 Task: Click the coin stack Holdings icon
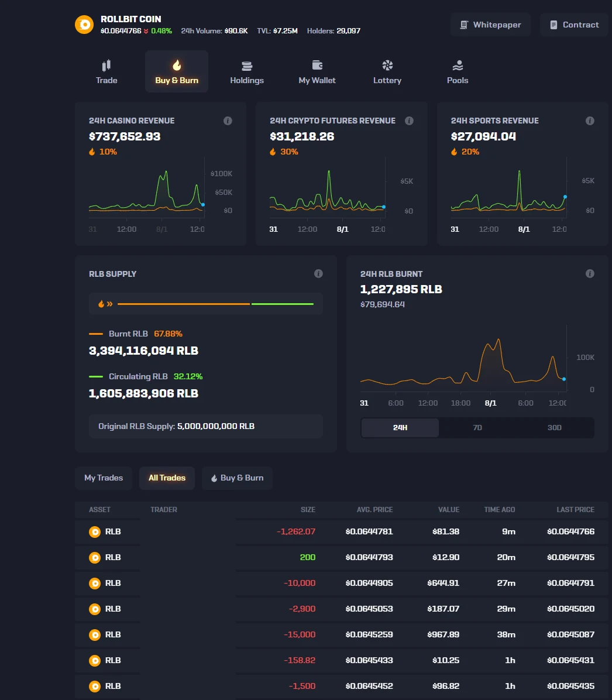[x=247, y=66]
